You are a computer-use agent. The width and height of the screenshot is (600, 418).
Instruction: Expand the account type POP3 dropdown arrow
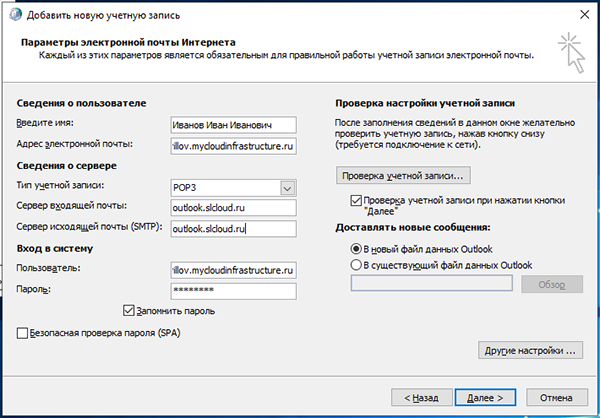(288, 188)
